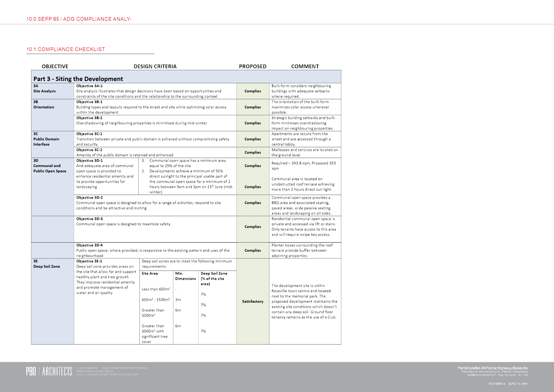This screenshot has width=554, height=392.
Task: Click the 'Objective 3D-4' heading
Action: [x=89, y=245]
